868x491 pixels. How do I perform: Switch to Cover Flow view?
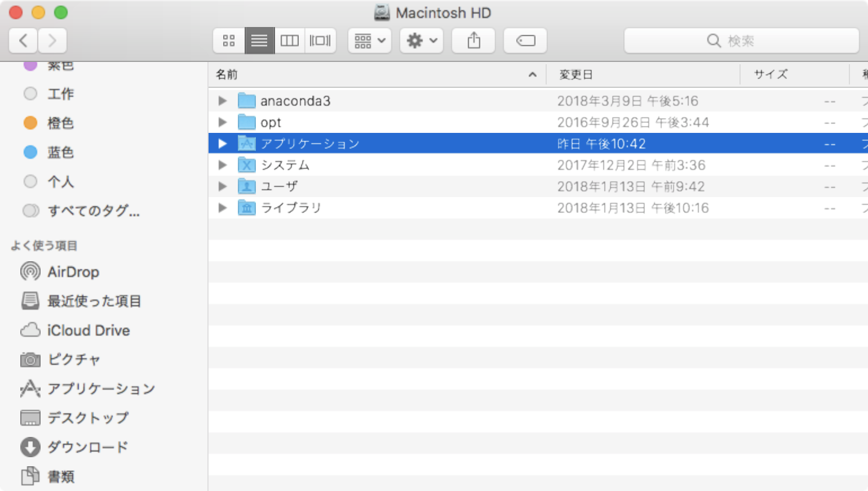point(320,41)
